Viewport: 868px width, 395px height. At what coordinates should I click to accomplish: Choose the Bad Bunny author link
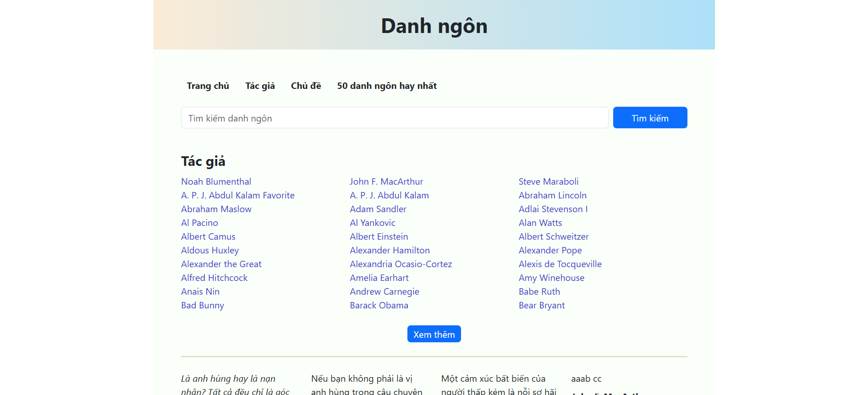pyautogui.click(x=202, y=305)
